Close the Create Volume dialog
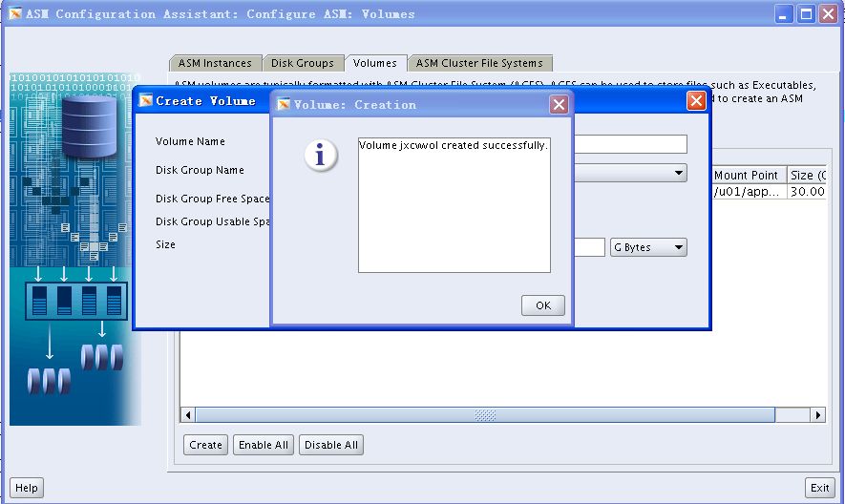This screenshot has height=504, width=845. tap(696, 100)
